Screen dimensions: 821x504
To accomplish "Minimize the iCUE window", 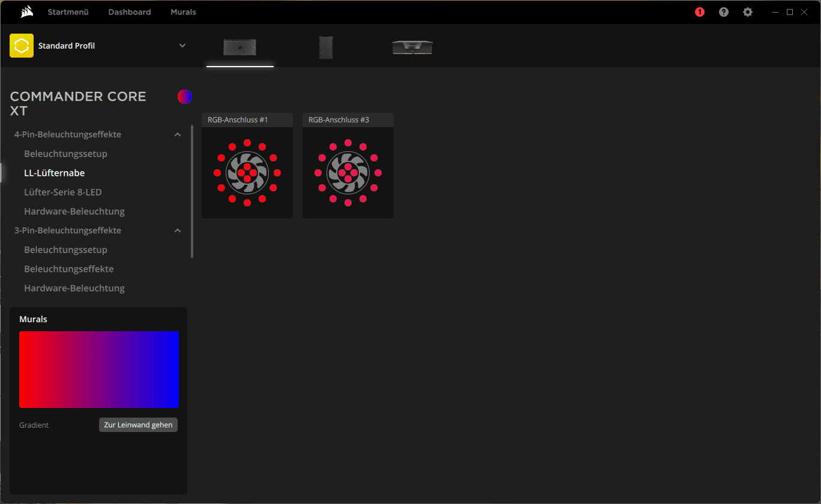I will click(x=776, y=12).
